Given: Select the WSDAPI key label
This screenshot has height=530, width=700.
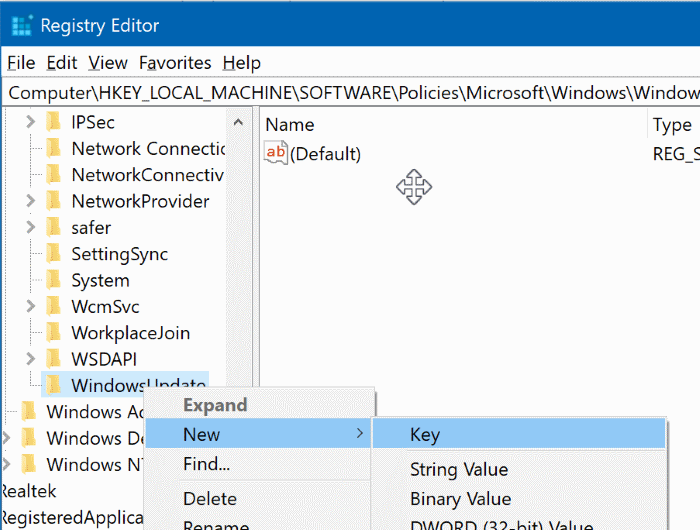Looking at the screenshot, I should click(x=104, y=359).
